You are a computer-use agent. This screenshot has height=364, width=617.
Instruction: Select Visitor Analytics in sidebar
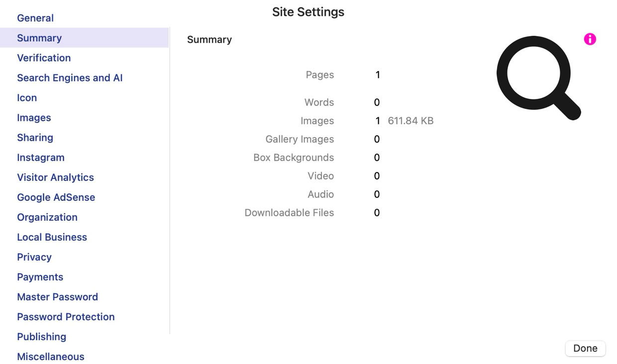(x=55, y=177)
